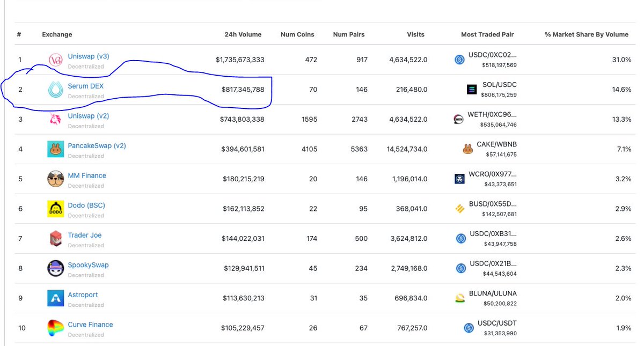Click the $743,803,338 volume value
The width and height of the screenshot is (644, 346).
point(242,119)
